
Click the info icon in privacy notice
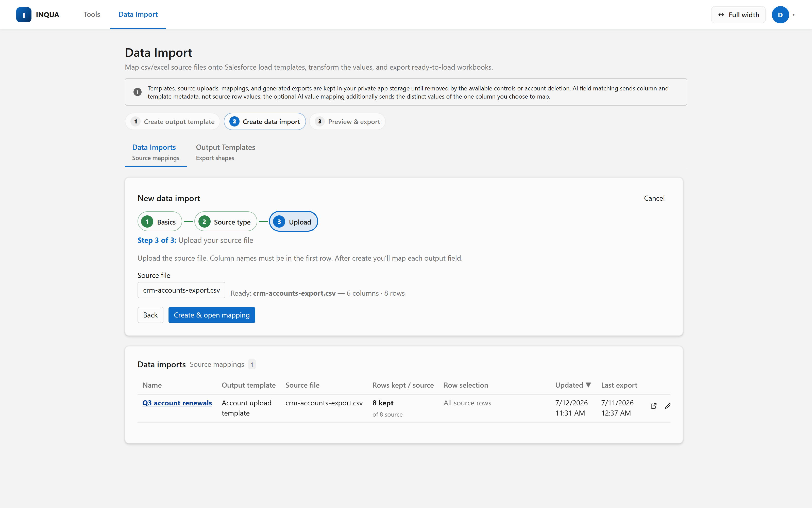pos(137,92)
